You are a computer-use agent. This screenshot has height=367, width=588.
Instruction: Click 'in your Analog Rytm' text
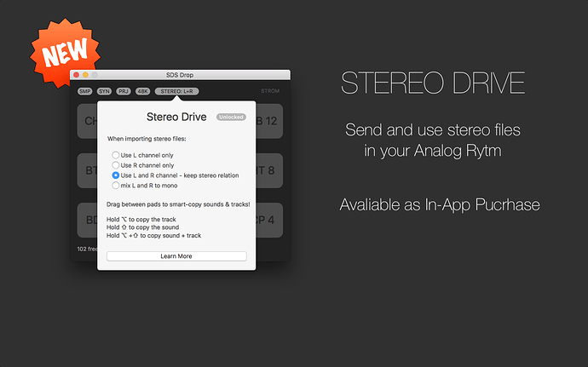pyautogui.click(x=433, y=151)
